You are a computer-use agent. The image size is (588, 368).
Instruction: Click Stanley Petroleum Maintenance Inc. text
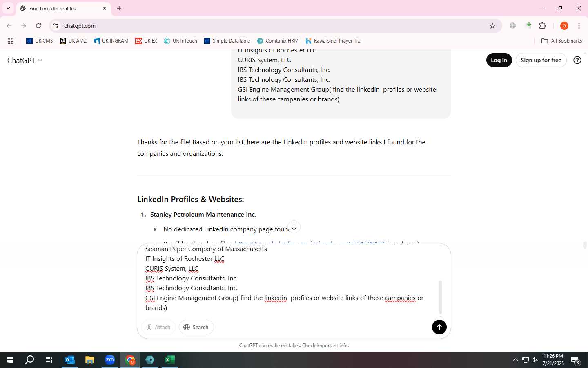[203, 215]
